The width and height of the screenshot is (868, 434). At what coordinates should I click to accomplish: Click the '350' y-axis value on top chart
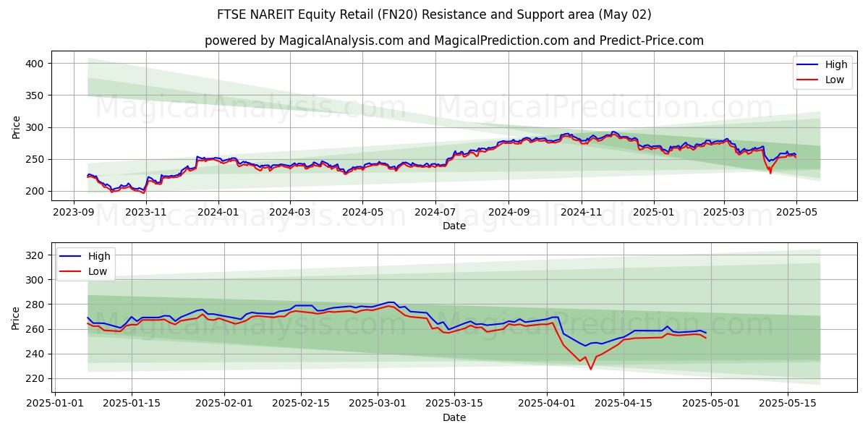tap(36, 95)
